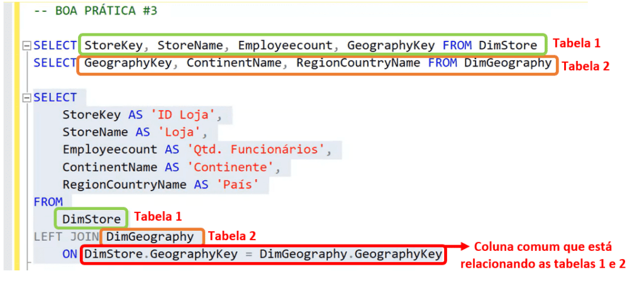Click DimGeography.GeographyKey in the ON clause

[351, 255]
